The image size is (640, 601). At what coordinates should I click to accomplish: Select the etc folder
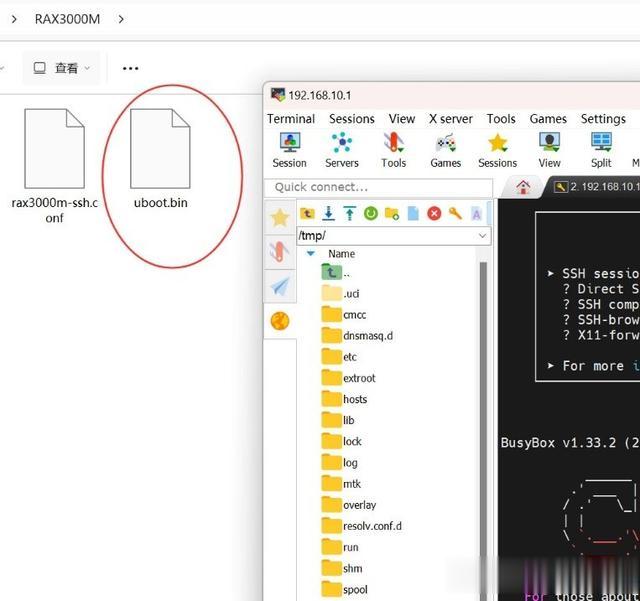point(339,357)
